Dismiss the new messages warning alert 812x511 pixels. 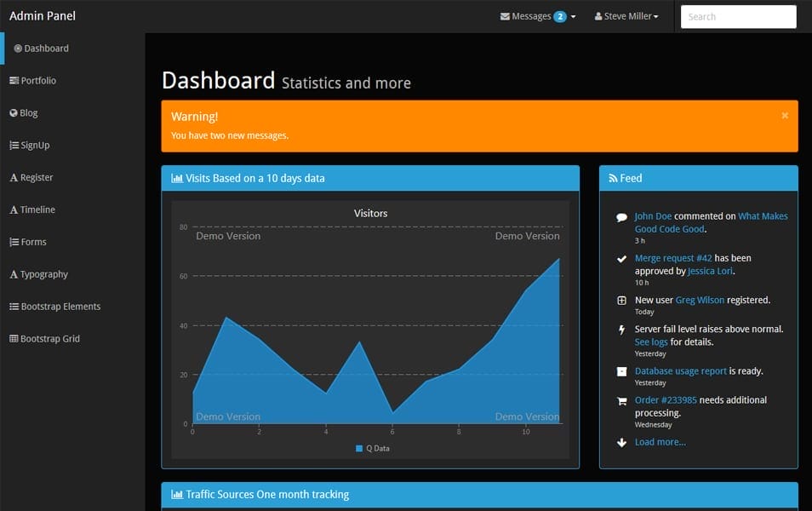coord(785,115)
